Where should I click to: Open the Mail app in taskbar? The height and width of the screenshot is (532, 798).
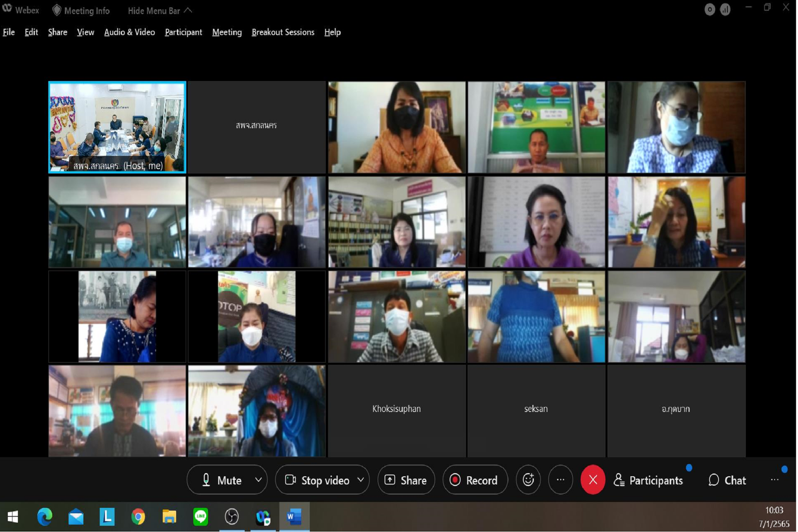[76, 517]
